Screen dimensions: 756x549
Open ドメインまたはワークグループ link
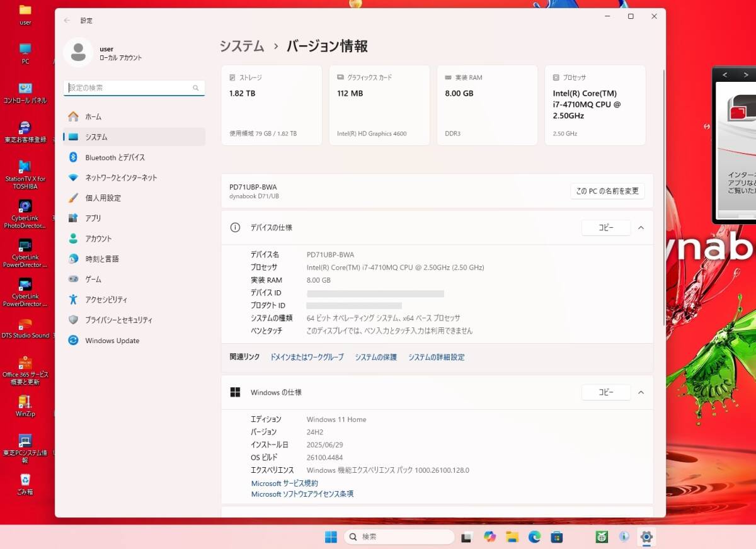pyautogui.click(x=307, y=357)
